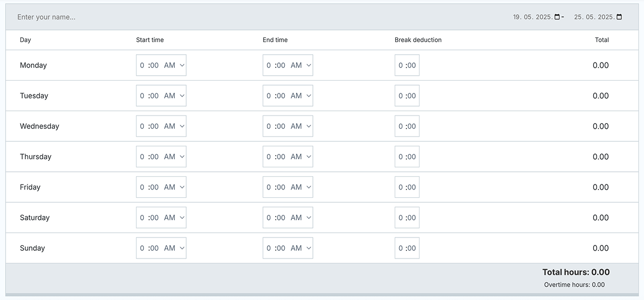Open Wednesday start time AM/PM dropdown
This screenshot has height=300, width=644.
tap(174, 126)
